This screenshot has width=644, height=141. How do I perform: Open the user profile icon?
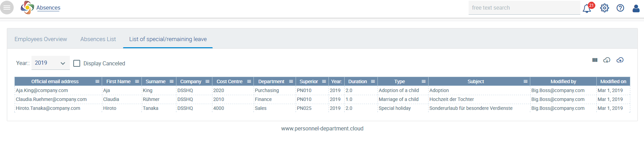[636, 8]
